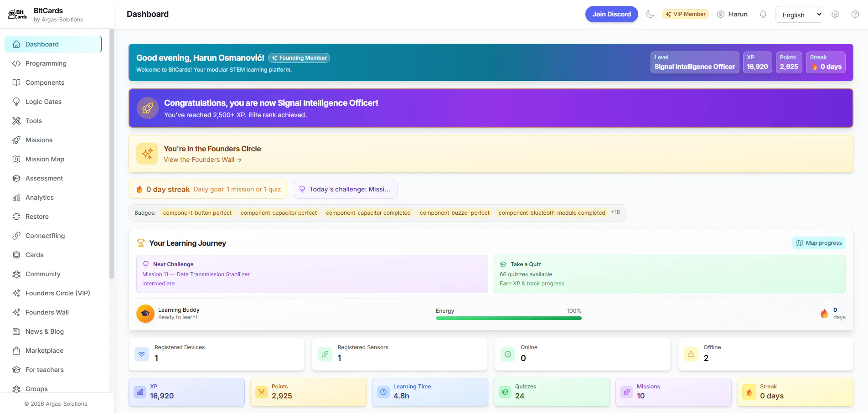The image size is (868, 413).
Task: Click the VIP Member badge
Action: 685,14
